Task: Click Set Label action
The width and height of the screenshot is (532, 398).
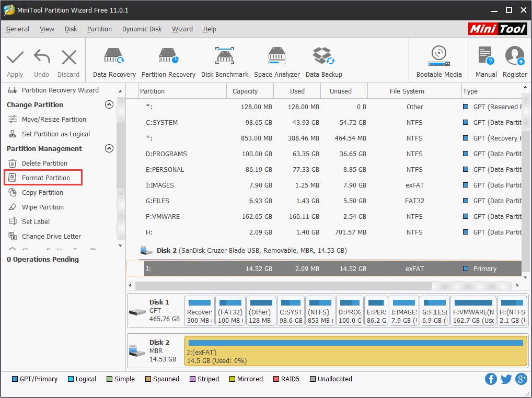Action: (x=36, y=221)
